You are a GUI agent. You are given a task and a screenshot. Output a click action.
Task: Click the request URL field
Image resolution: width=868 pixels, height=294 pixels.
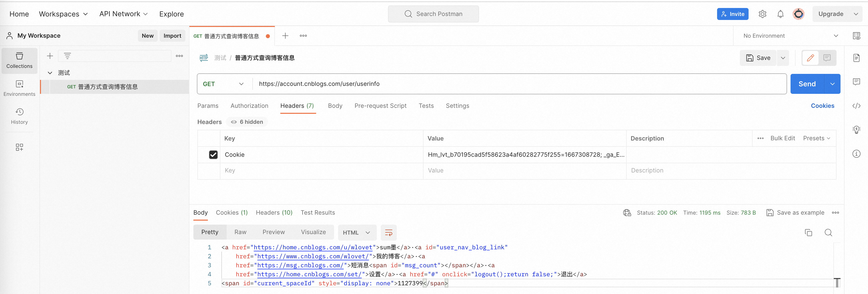click(519, 84)
